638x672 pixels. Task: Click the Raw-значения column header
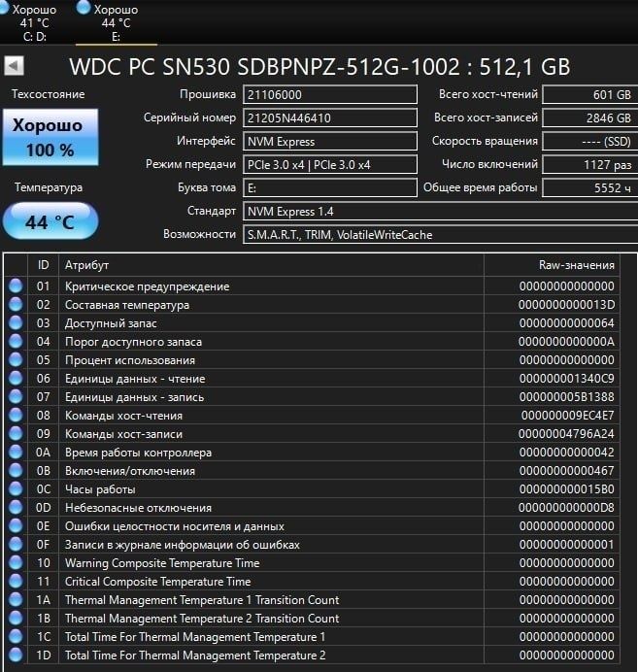tap(552, 265)
